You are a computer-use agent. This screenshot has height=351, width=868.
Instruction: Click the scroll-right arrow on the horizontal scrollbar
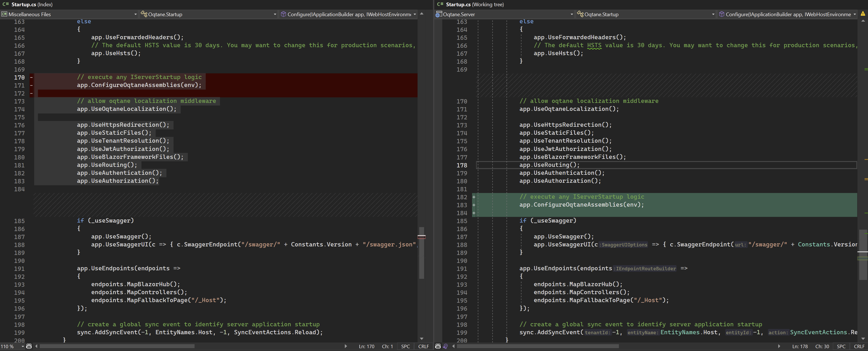pyautogui.click(x=346, y=346)
